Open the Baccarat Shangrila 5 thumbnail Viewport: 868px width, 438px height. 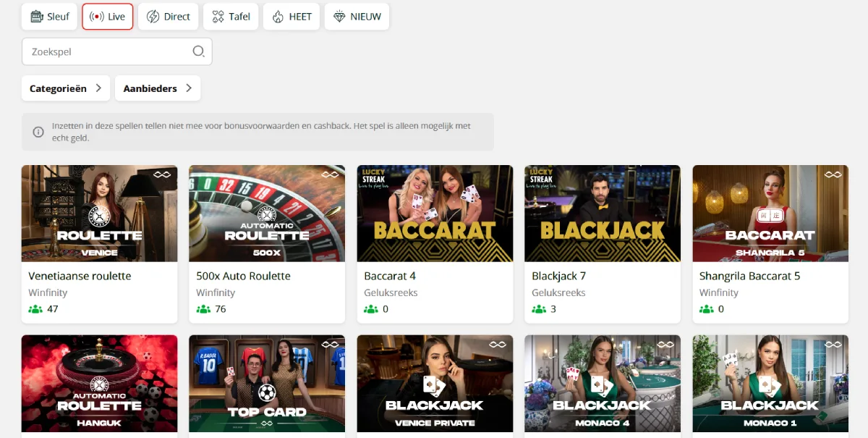(770, 214)
